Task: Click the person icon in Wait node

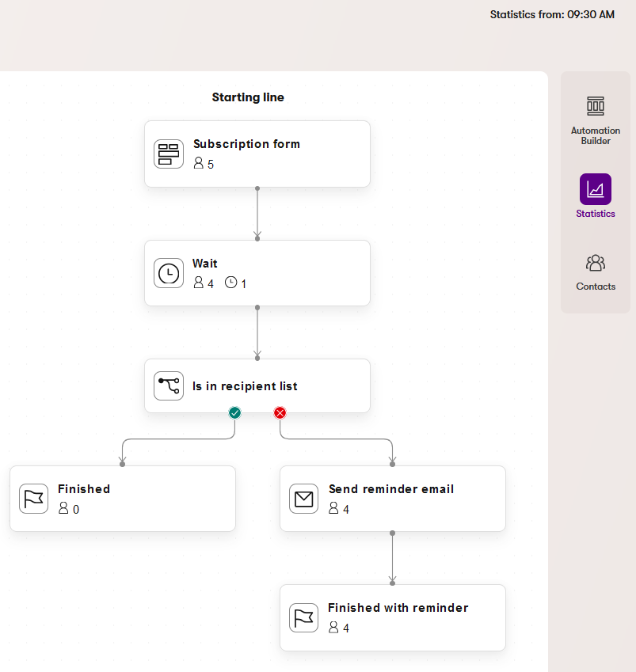Action: [198, 283]
